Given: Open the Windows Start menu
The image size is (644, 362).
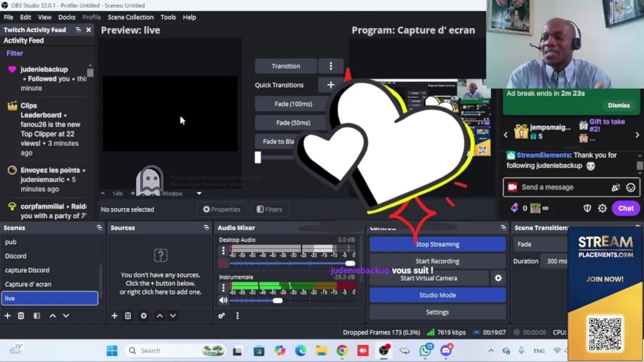Looking at the screenshot, I should point(112,350).
